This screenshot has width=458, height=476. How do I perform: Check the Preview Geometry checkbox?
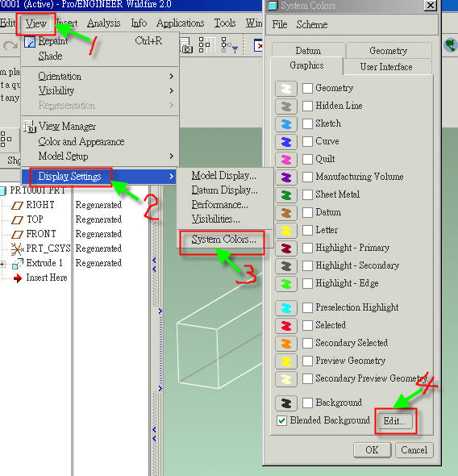307,361
